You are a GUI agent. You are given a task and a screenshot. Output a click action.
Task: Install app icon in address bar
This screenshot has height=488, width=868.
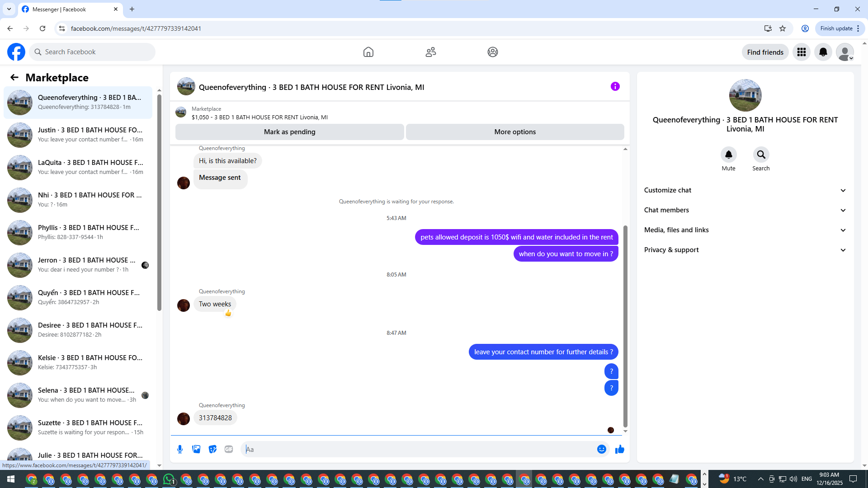tap(768, 28)
